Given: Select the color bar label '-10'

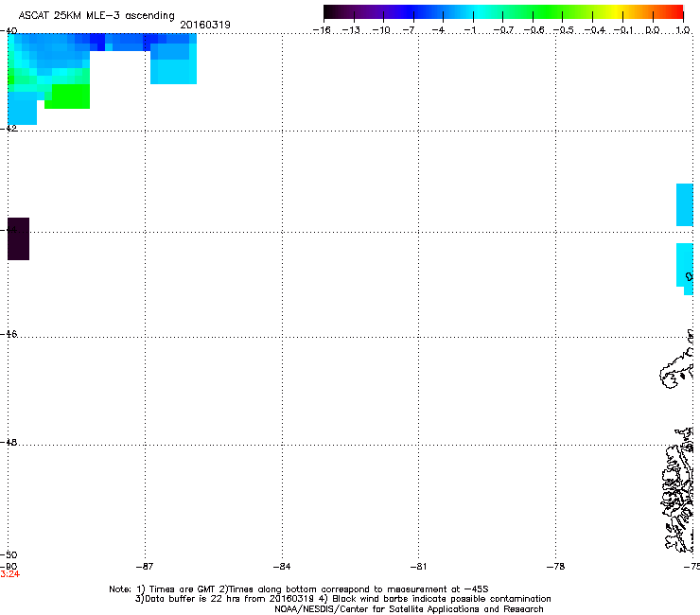Looking at the screenshot, I should coord(381,30).
